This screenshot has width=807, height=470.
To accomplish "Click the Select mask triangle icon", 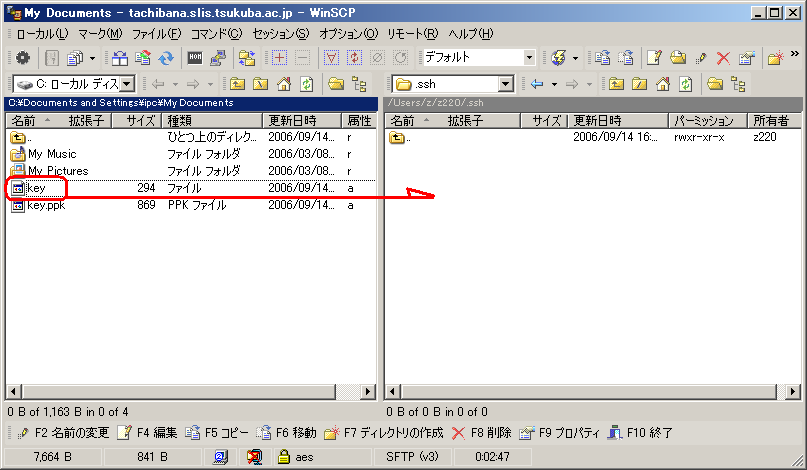I will [x=331, y=58].
